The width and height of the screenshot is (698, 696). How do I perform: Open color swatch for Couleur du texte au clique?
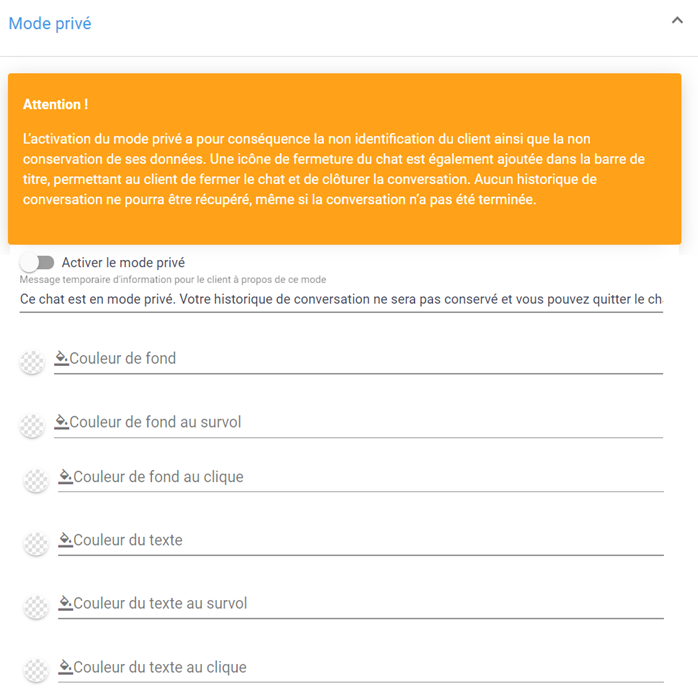tap(36, 671)
